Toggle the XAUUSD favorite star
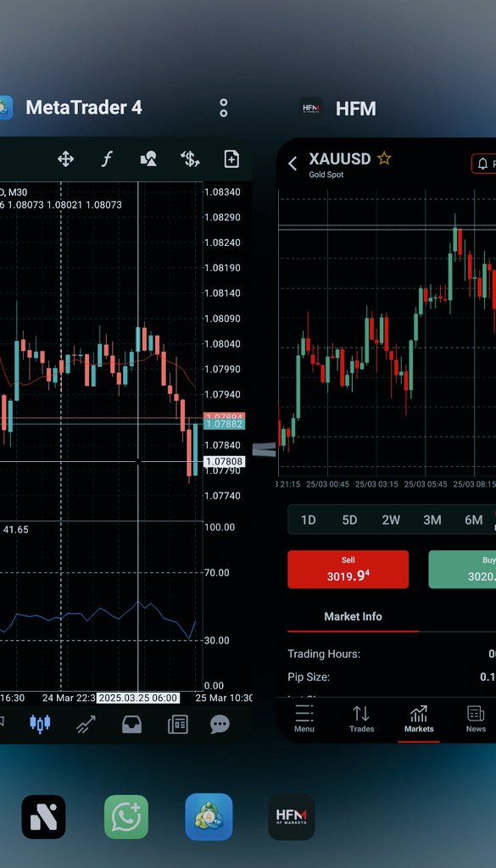496x868 pixels. tap(384, 159)
